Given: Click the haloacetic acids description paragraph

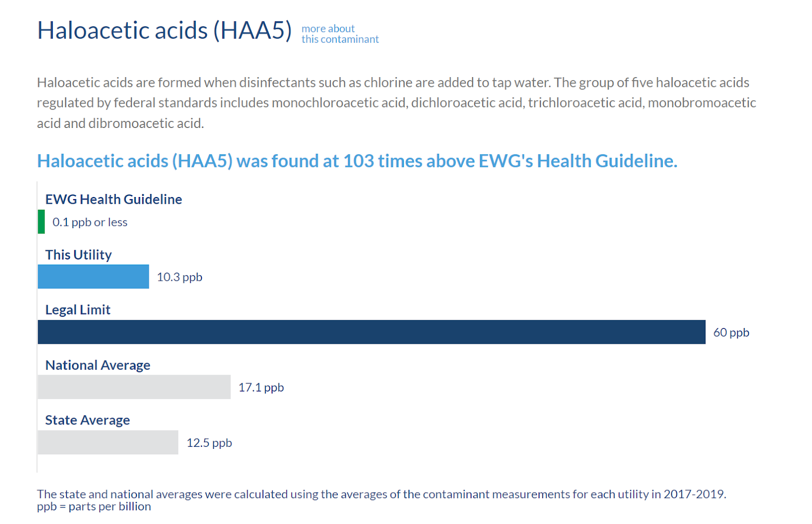Looking at the screenshot, I should click(x=396, y=103).
